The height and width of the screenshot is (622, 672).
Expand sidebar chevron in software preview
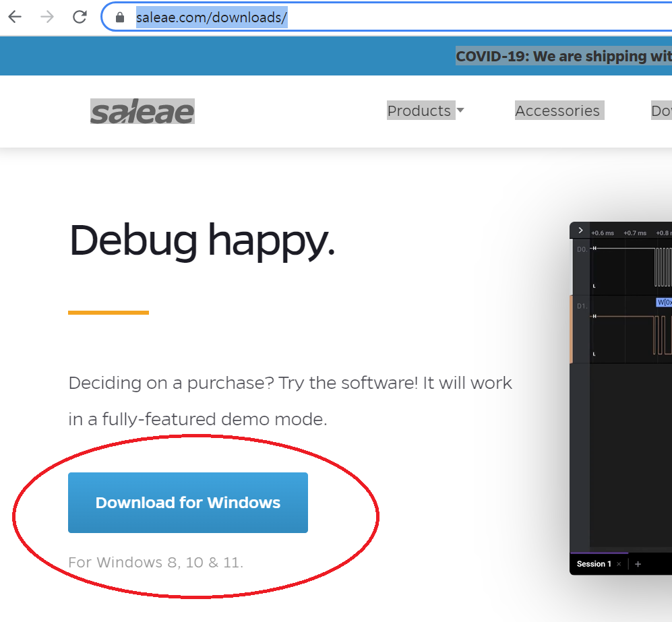(580, 230)
